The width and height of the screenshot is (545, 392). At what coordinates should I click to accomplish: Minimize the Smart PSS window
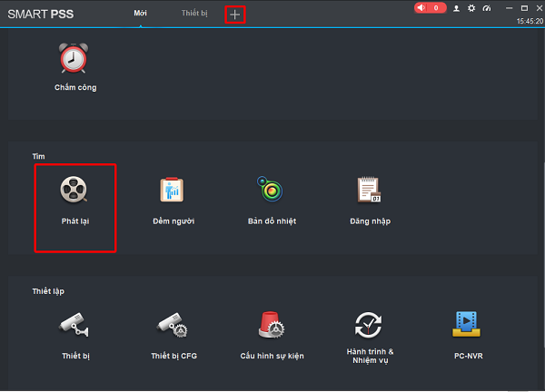point(510,7)
